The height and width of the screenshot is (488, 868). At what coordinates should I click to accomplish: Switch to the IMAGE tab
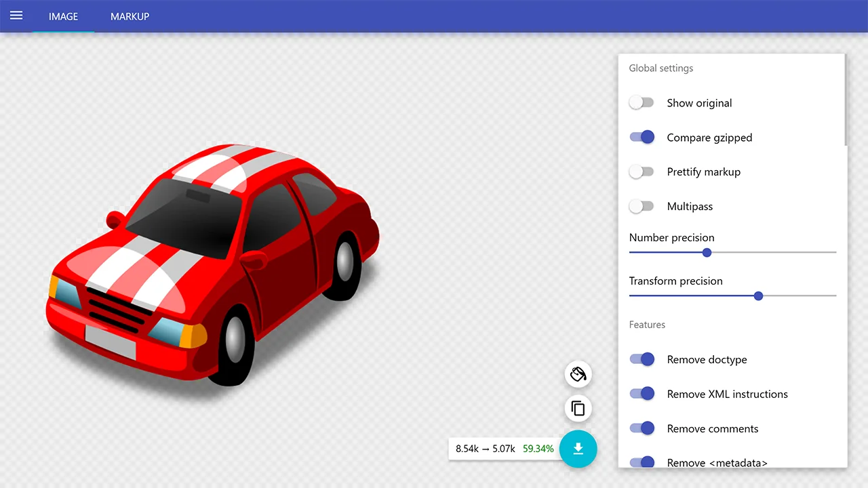coord(63,16)
